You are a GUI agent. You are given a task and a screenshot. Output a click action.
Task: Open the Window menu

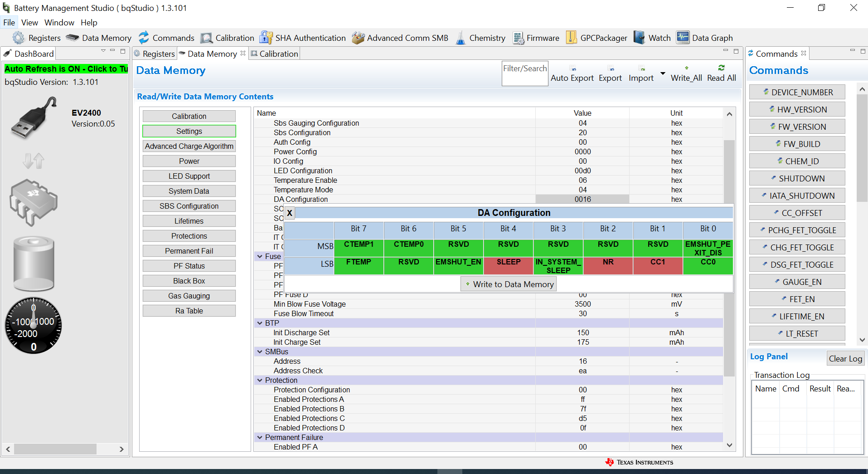click(x=59, y=23)
